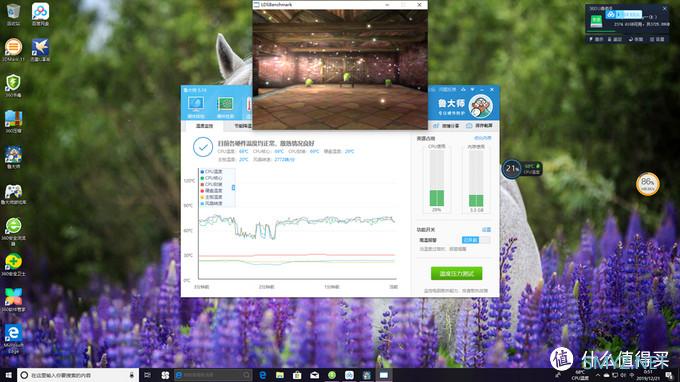The image size is (680, 382).
Task: Select the hardware check monitor icon in 鲁大师
Action: coord(196,107)
